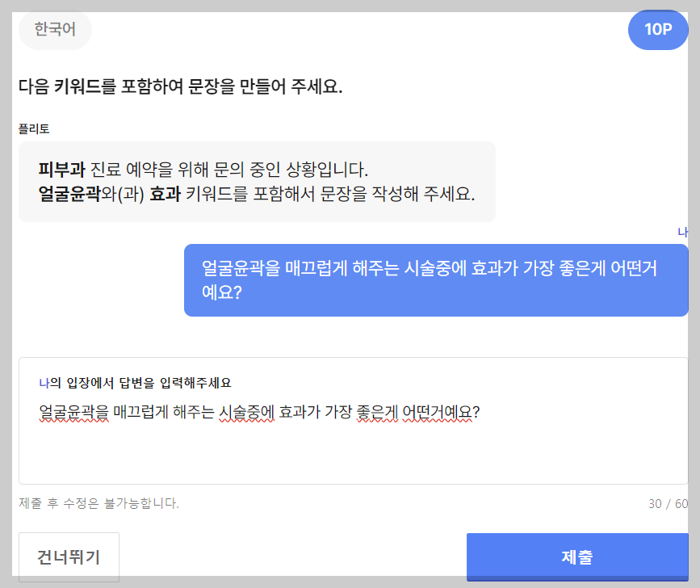This screenshot has height=588, width=700.
Task: Click the '제출 후 수정은 불가능합니다.' notice
Action: point(99,503)
